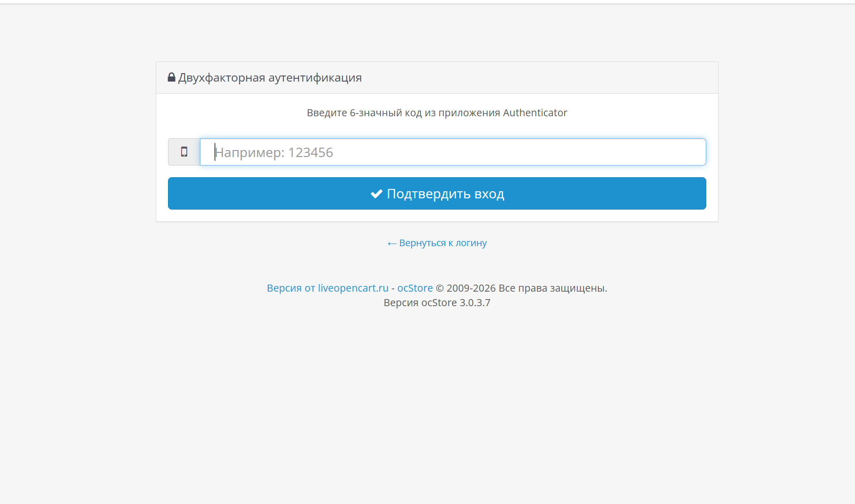
Task: Click white panel area below confirm button
Action: coord(437,216)
